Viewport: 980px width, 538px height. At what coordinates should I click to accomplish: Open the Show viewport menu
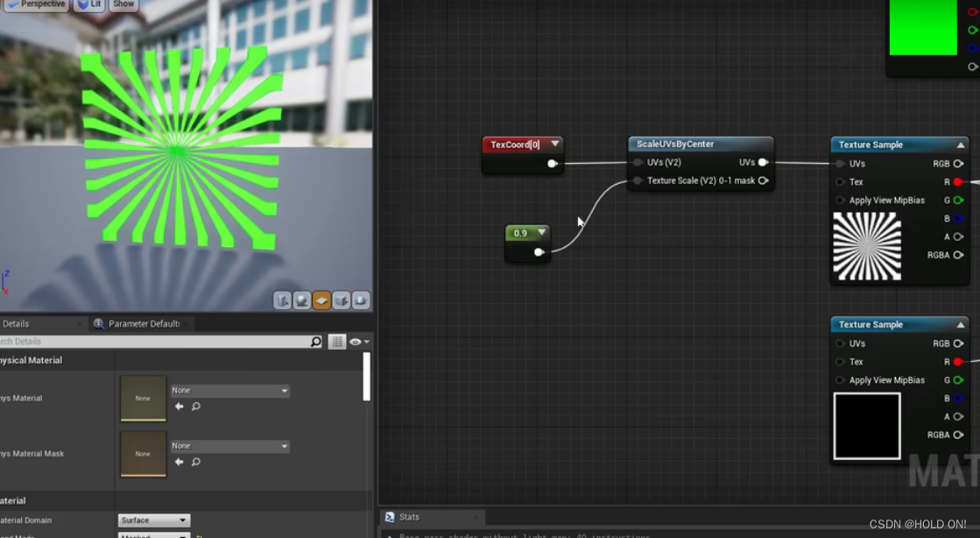123,4
